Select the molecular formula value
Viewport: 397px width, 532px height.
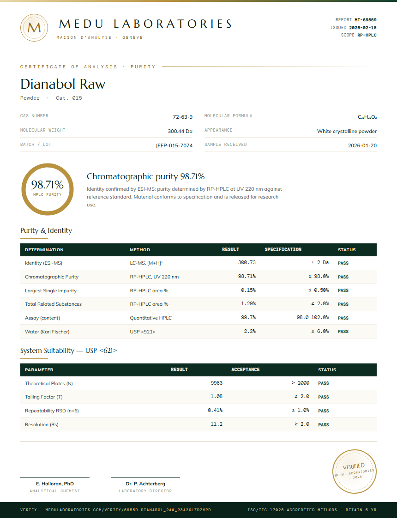point(367,117)
